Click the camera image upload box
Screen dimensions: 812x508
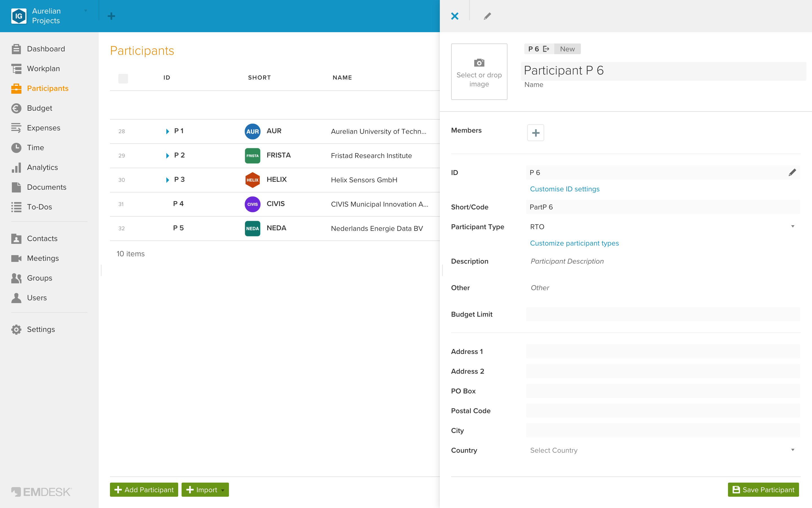pyautogui.click(x=479, y=72)
